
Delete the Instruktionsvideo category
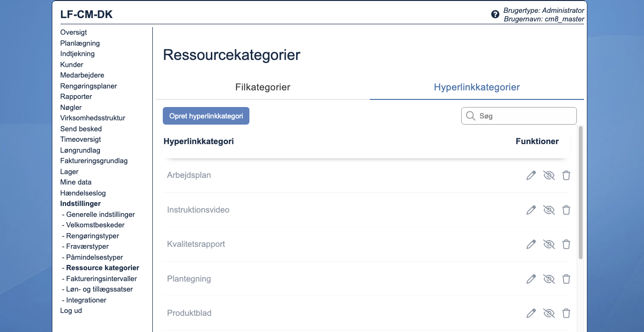(566, 210)
